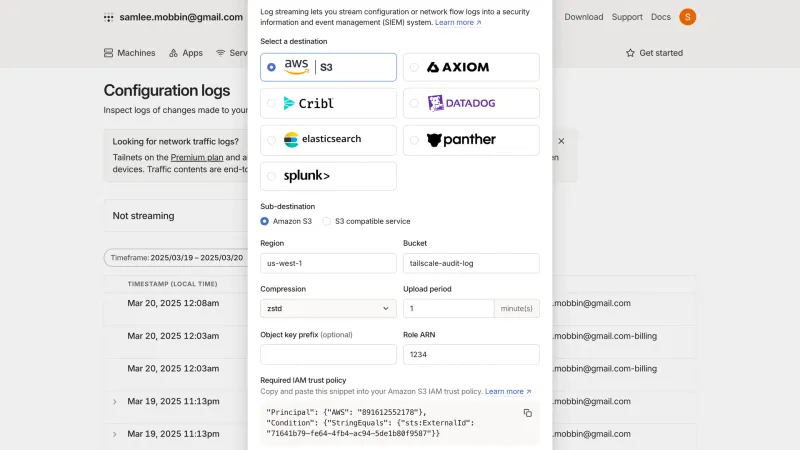
Task: Click the star icon next to Get started
Action: click(x=630, y=53)
